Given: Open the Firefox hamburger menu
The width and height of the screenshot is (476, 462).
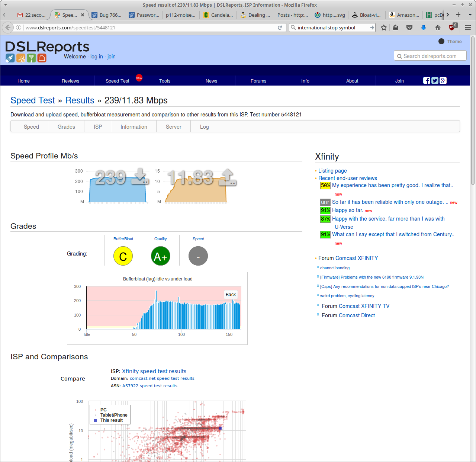Looking at the screenshot, I should click(x=468, y=28).
